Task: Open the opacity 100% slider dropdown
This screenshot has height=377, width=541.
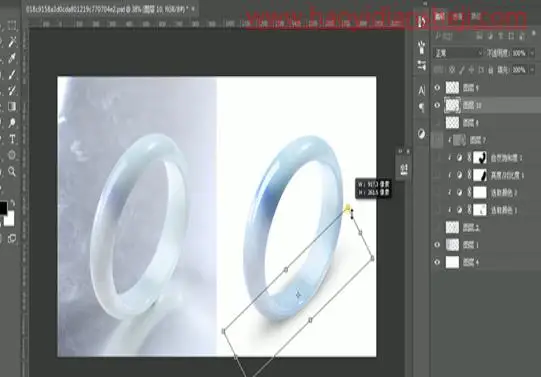Action: click(x=532, y=53)
